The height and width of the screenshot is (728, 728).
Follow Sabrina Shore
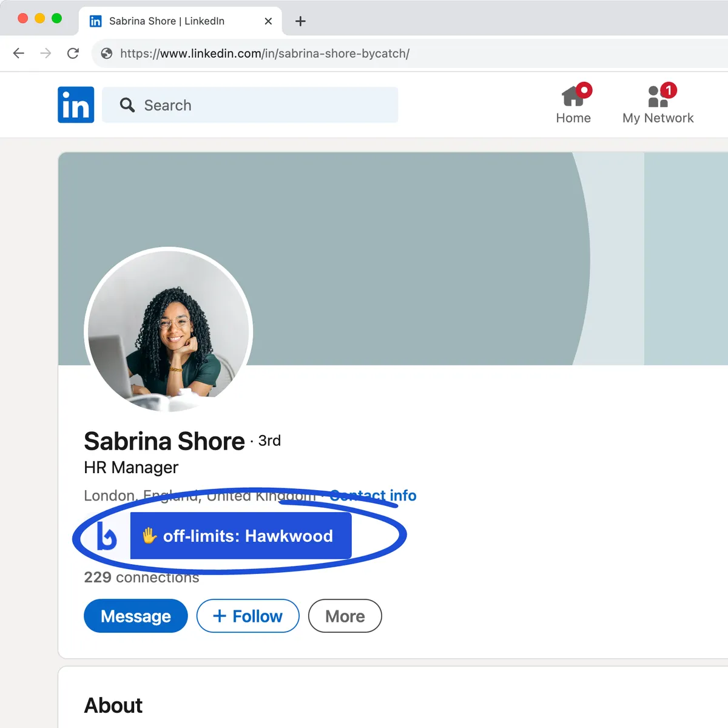tap(248, 616)
